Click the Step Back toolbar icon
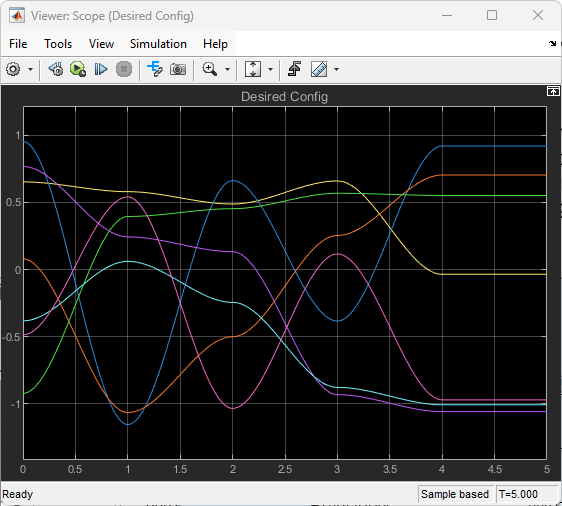Viewport: 562px width, 506px height. pos(56,69)
